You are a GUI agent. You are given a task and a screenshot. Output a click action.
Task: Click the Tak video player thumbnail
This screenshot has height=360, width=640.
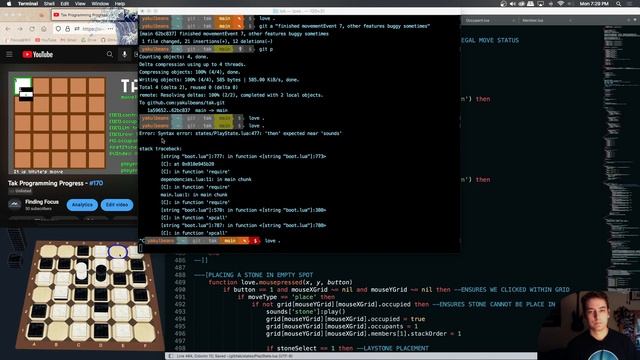click(x=73, y=124)
